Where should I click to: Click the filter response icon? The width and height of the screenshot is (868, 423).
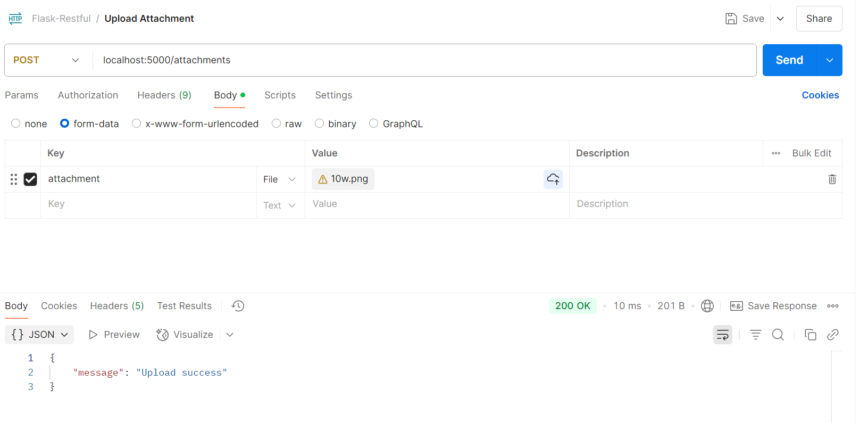[755, 335]
